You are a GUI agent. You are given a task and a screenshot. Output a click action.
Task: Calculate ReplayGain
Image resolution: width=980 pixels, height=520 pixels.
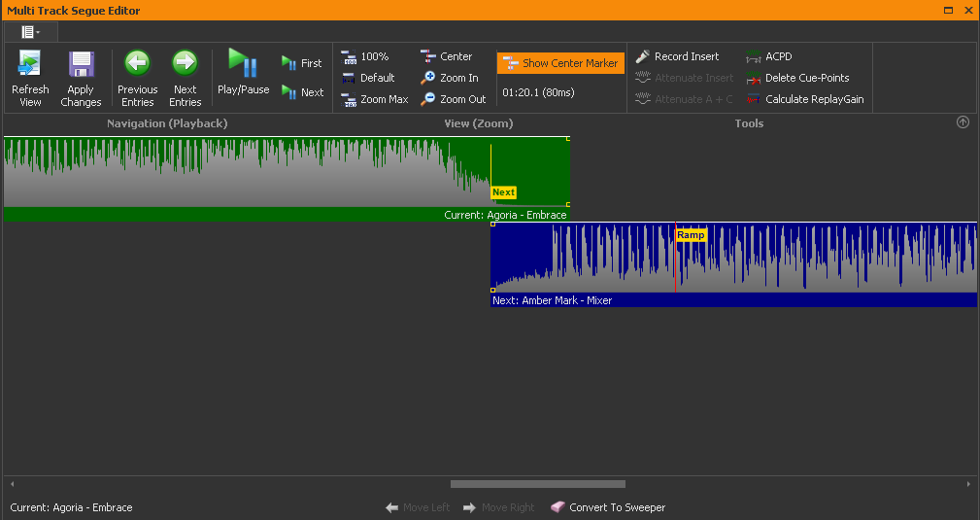tap(805, 99)
